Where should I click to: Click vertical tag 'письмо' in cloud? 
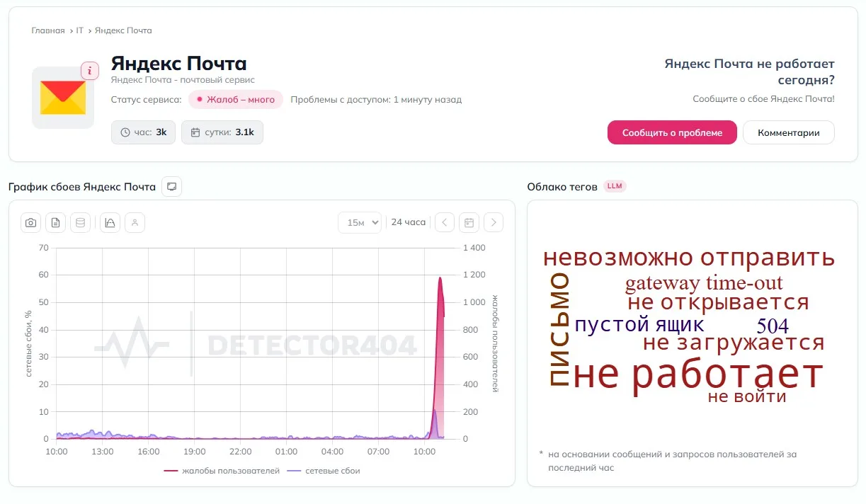coord(559,328)
